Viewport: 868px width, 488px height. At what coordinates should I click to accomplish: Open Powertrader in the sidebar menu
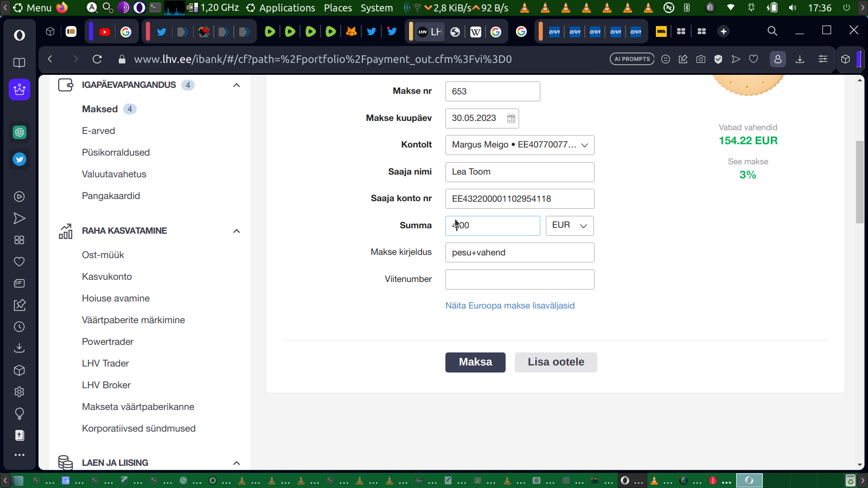[107, 342]
